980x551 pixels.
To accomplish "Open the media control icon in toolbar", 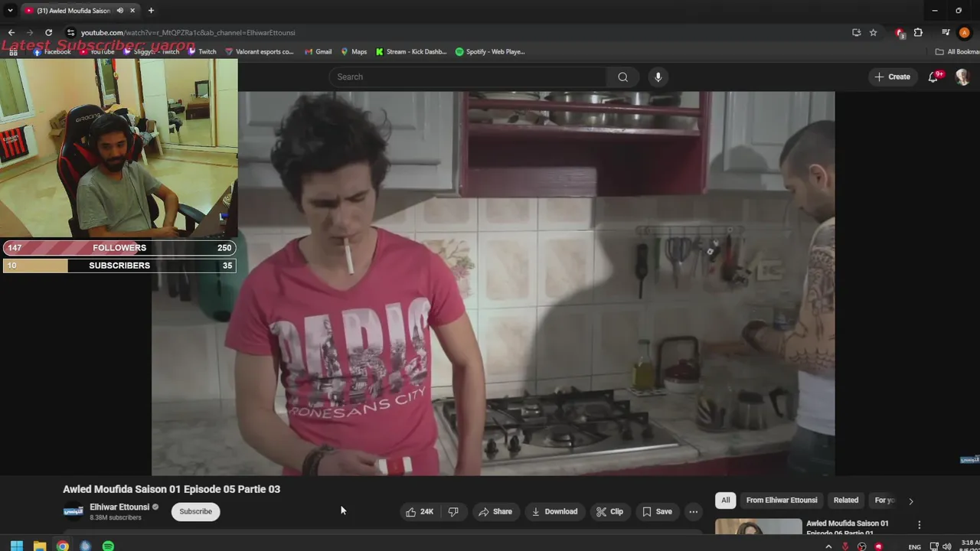I will point(946,32).
